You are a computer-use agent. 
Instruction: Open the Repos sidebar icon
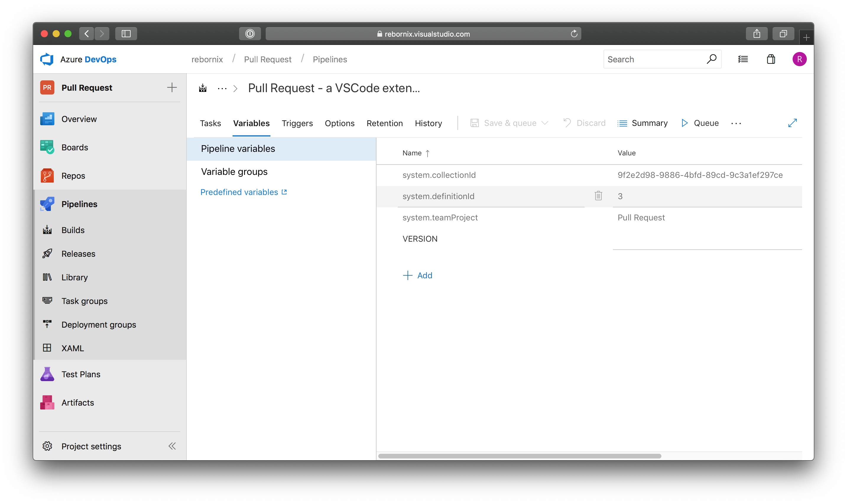[x=47, y=175]
